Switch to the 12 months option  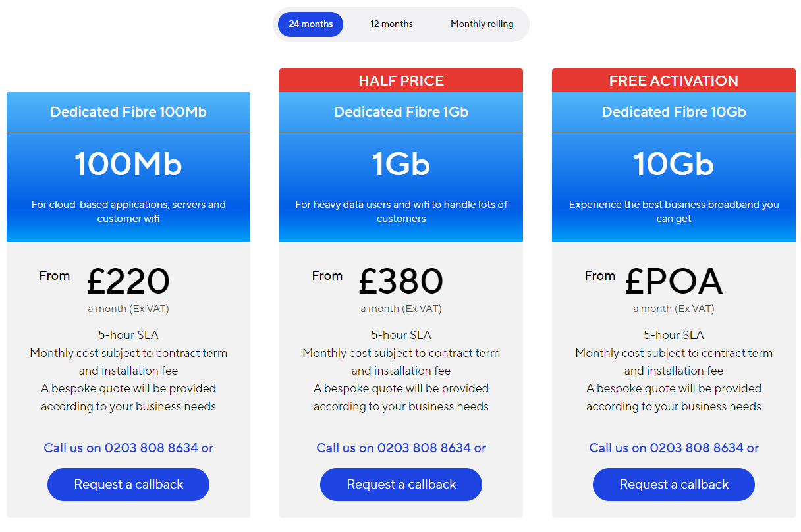pyautogui.click(x=391, y=24)
